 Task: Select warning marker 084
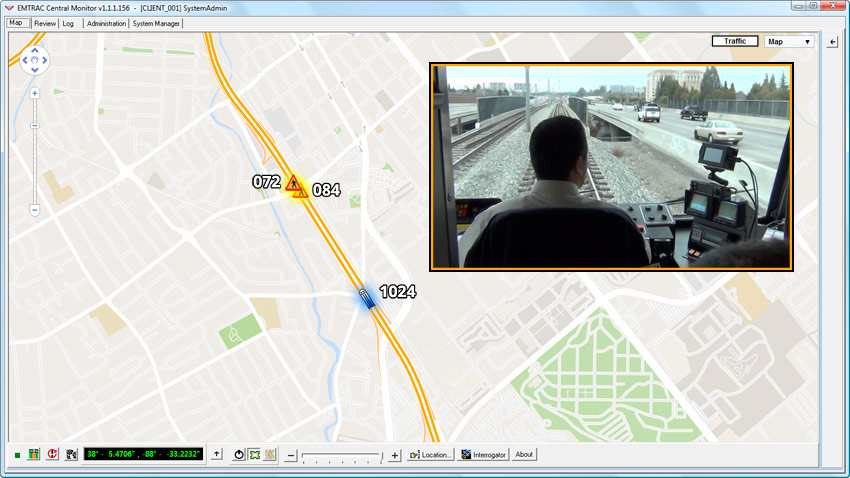pos(302,192)
